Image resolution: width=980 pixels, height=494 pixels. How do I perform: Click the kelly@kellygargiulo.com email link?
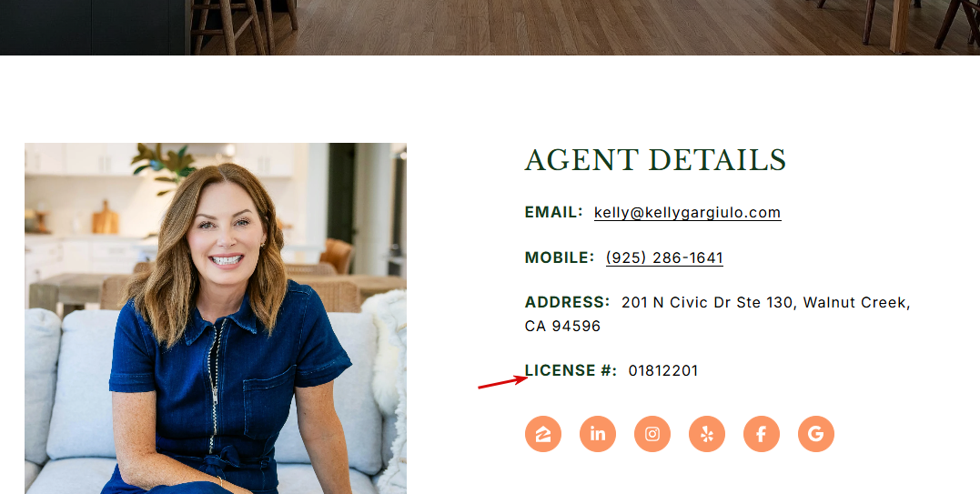point(688,213)
